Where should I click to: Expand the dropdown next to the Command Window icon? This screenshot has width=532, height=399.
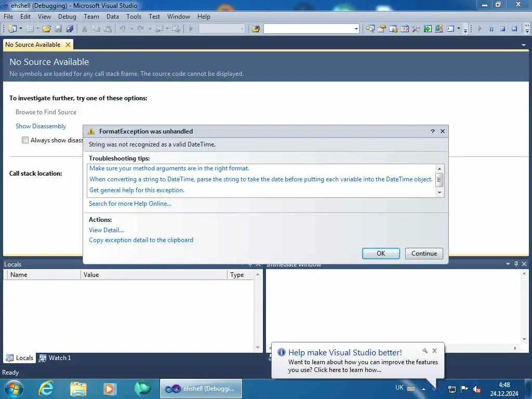(459, 29)
